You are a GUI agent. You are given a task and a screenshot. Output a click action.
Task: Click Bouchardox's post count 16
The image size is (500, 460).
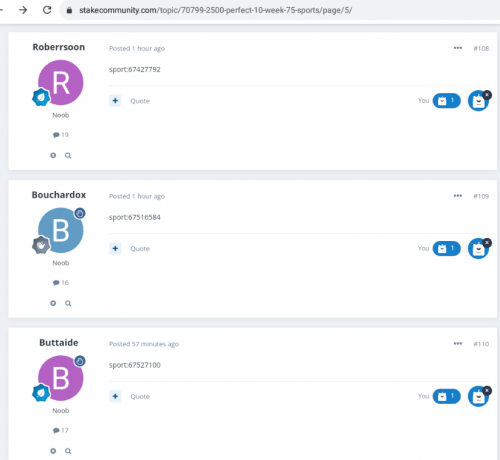(61, 282)
